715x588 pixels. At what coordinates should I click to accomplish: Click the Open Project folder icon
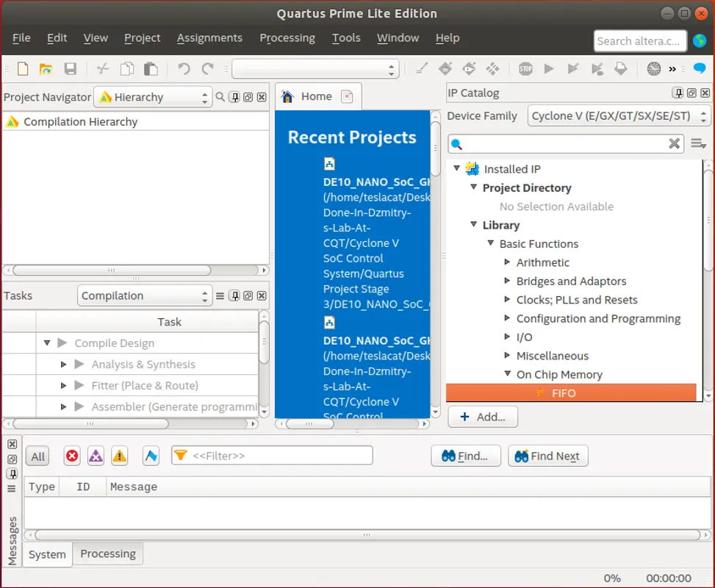point(46,69)
